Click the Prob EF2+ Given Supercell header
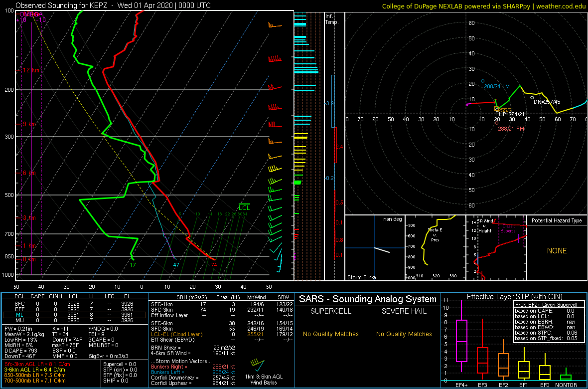The width and height of the screenshot is (588, 389). point(545,304)
